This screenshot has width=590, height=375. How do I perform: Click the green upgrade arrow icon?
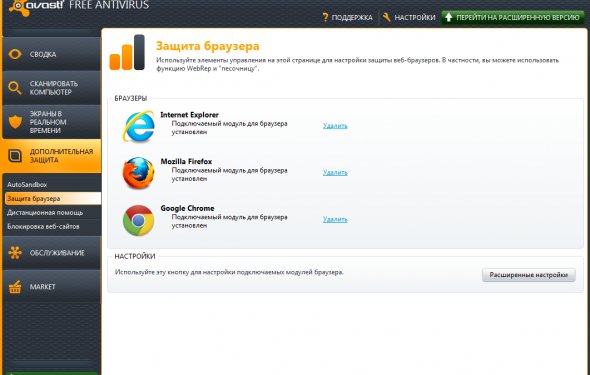tap(448, 17)
